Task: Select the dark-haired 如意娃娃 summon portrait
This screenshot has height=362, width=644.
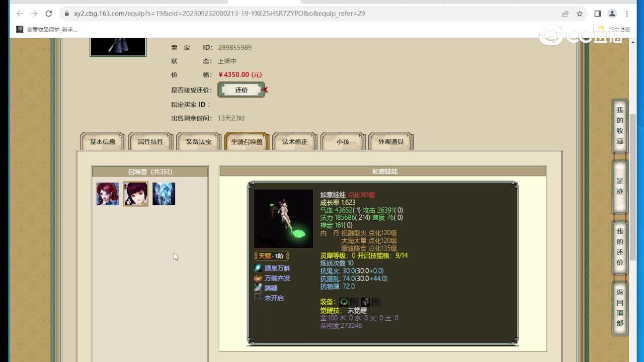Action: coord(136,194)
